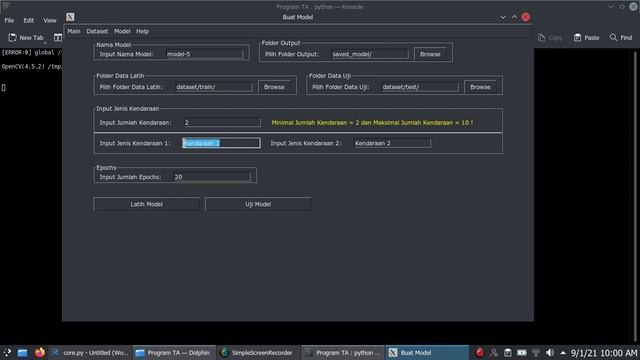Image resolution: width=640 pixels, height=360 pixels.
Task: Click the Konsole window scrollbar
Action: 635,196
